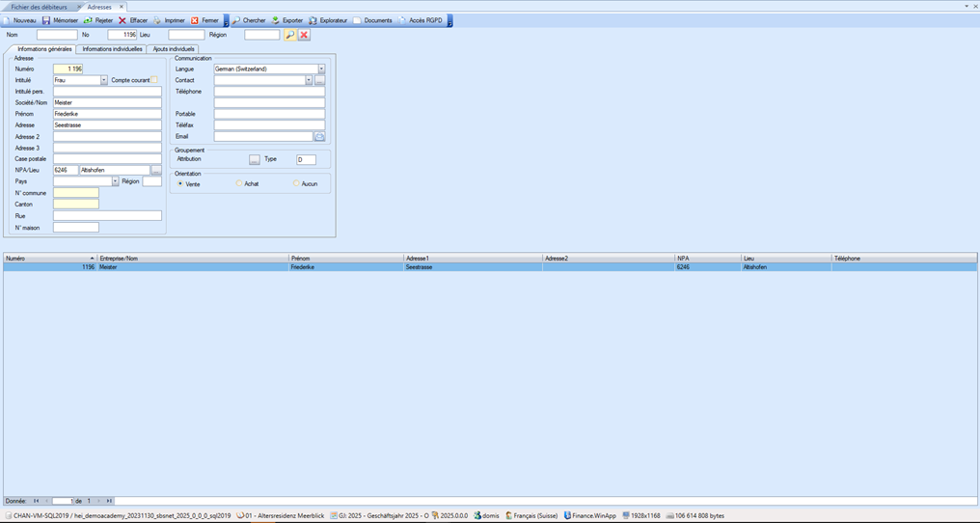The image size is (980, 523).
Task: Switch to the Fichier des débiteurs tab
Action: 39,7
